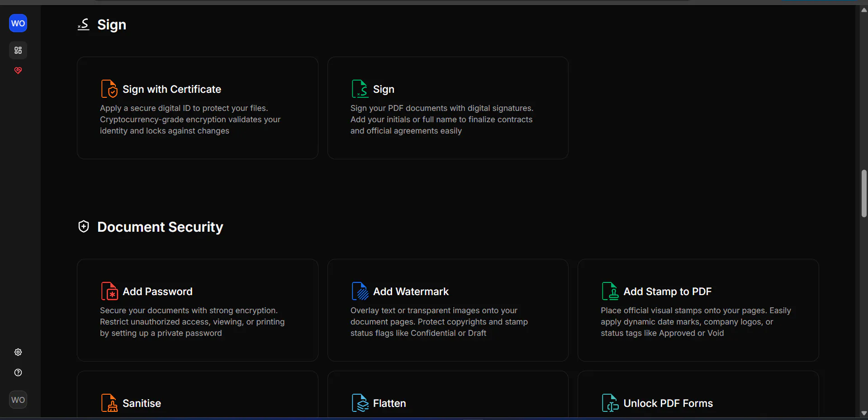Click the Add Password lock file icon
Image resolution: width=868 pixels, height=420 pixels.
coord(109,291)
